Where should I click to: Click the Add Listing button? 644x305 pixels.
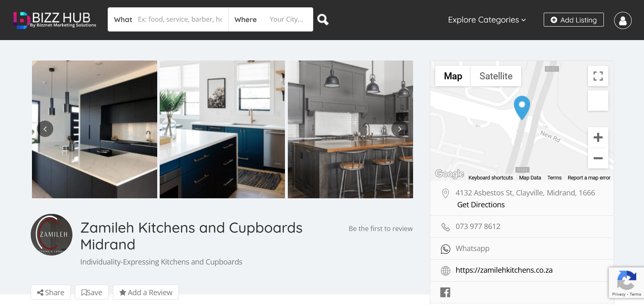point(573,20)
